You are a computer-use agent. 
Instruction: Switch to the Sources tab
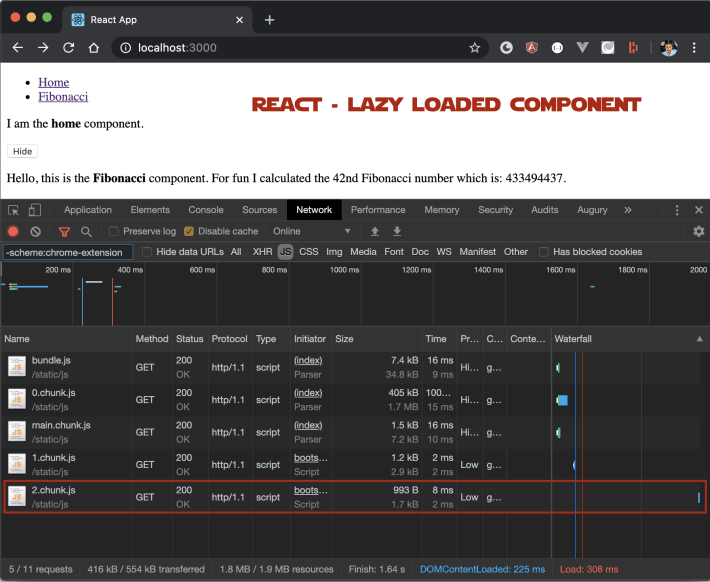coord(259,210)
